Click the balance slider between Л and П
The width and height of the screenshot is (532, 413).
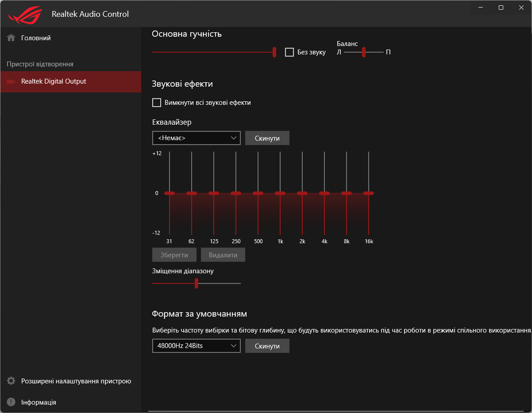point(364,52)
